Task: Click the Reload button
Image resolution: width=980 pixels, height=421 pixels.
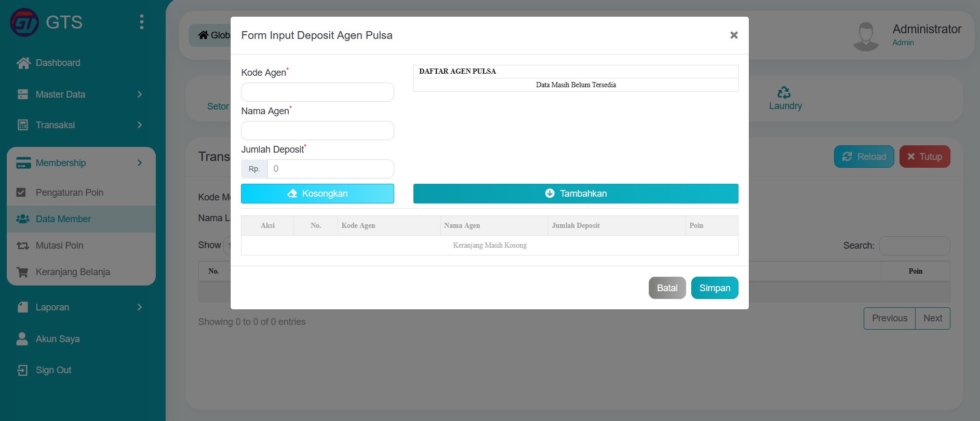Action: pos(864,157)
